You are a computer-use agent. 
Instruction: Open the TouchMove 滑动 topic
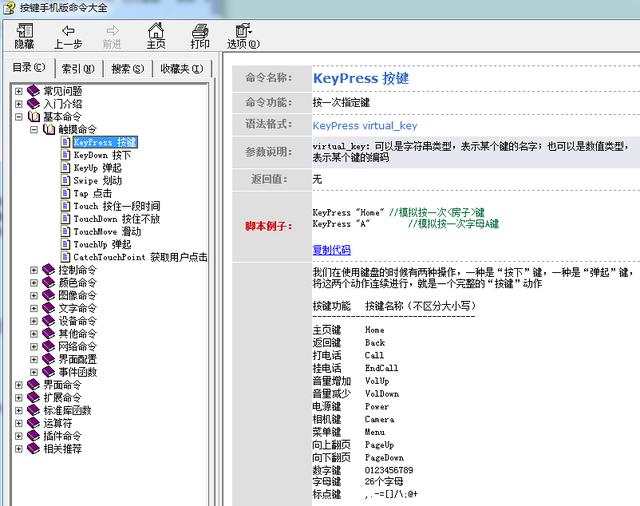(x=107, y=231)
